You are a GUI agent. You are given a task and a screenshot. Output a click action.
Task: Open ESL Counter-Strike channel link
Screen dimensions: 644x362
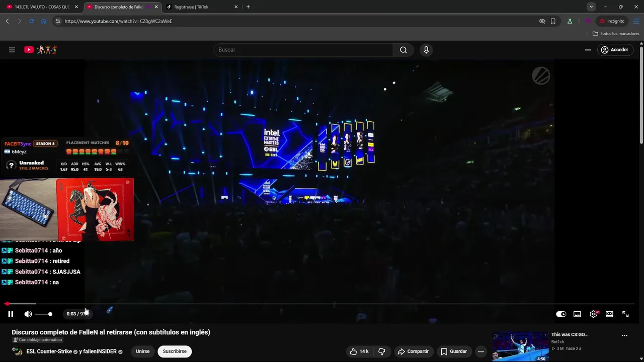point(49,351)
